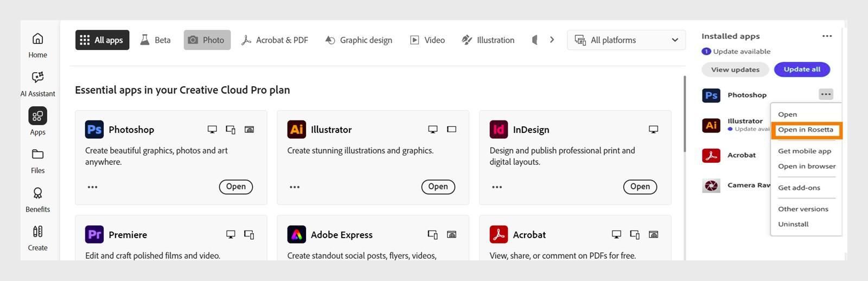The width and height of the screenshot is (868, 281).
Task: Open Installed apps panel more options
Action: click(827, 36)
